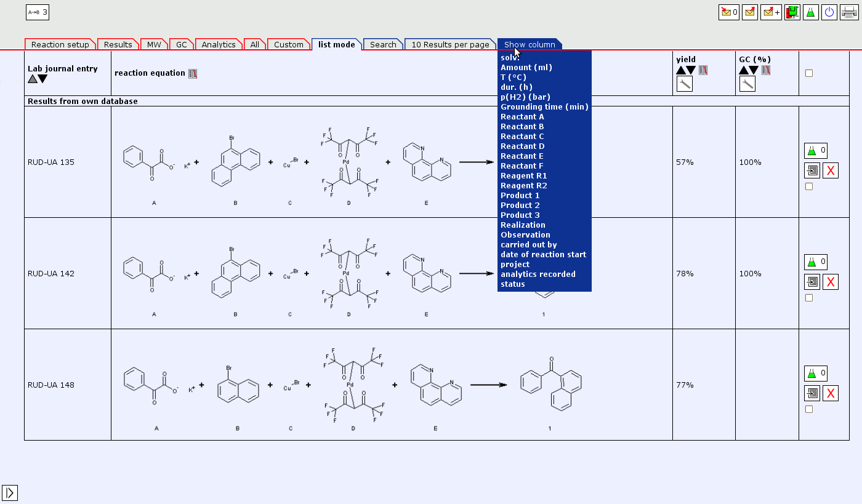Open the entry icon for RUD-UA 148

[812, 393]
